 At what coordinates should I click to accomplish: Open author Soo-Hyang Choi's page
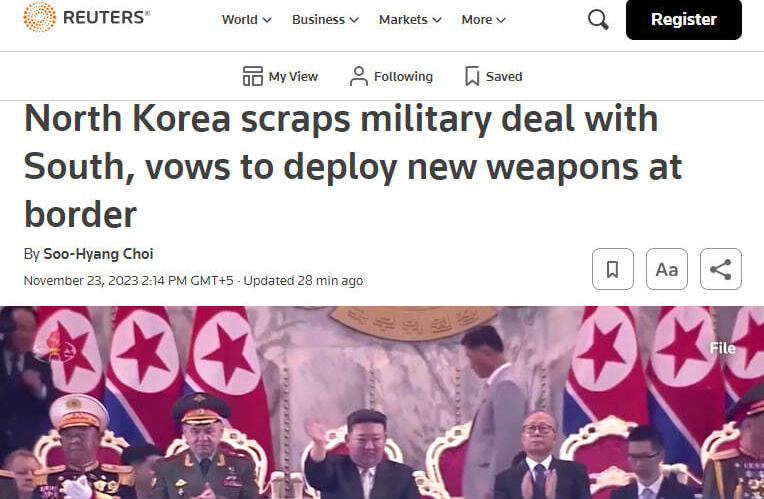[98, 254]
